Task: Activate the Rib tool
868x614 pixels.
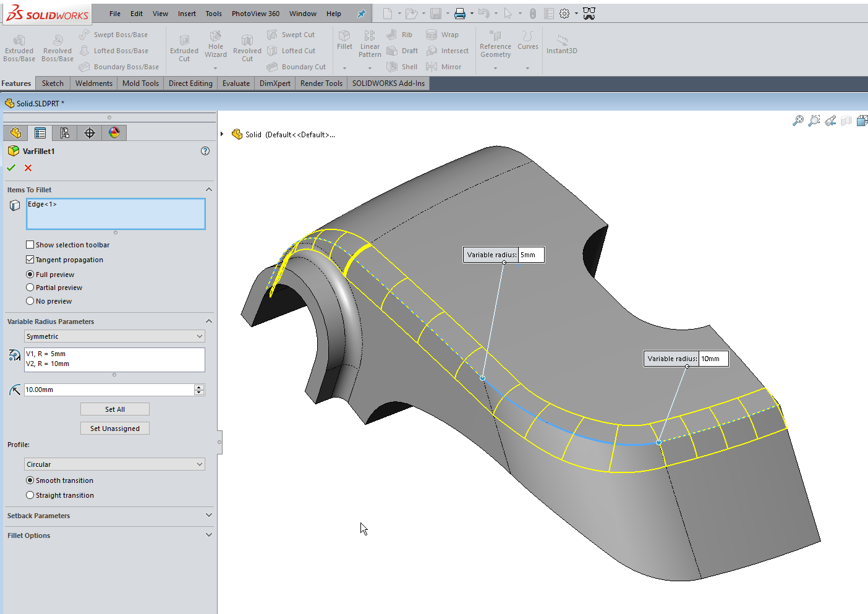Action: (399, 35)
